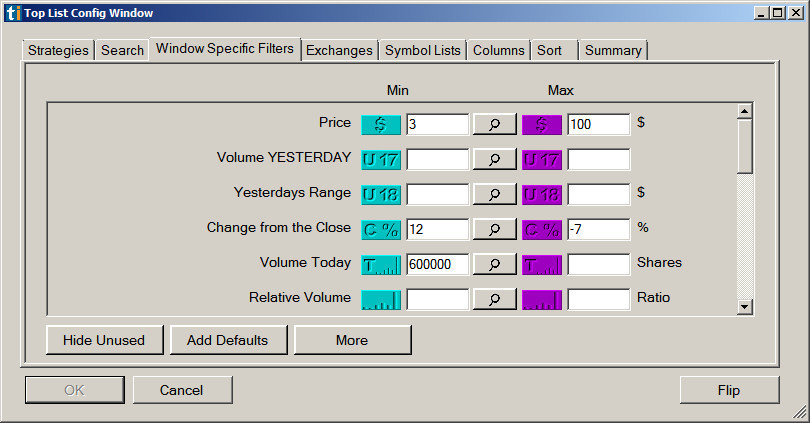
Task: Click the Max Yesterdays Range input field
Action: (598, 195)
